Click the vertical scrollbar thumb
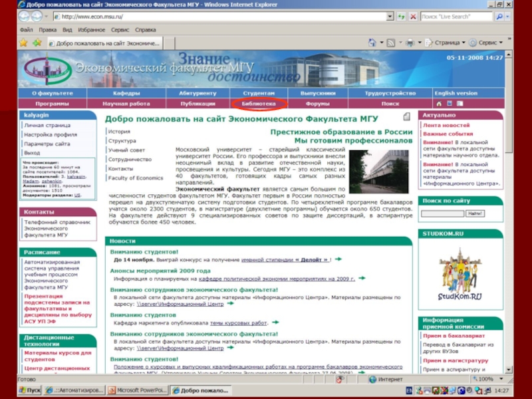Image resolution: width=532 pixels, height=399 pixels. [508, 105]
